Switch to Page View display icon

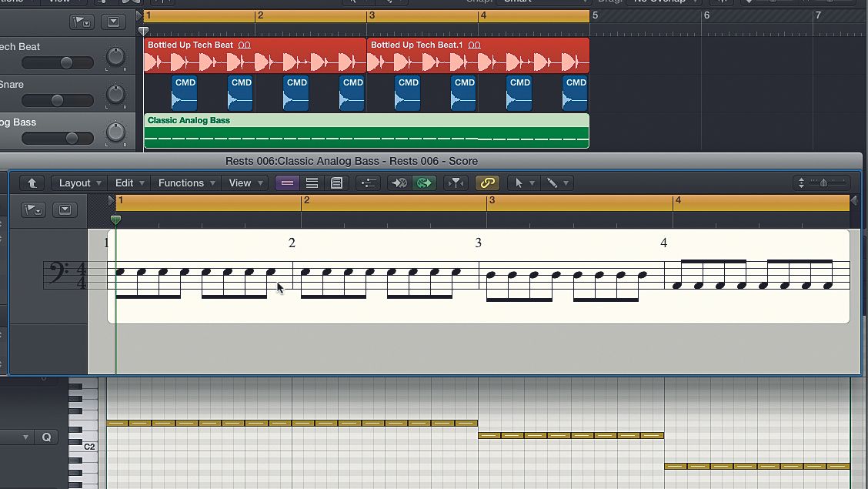336,183
